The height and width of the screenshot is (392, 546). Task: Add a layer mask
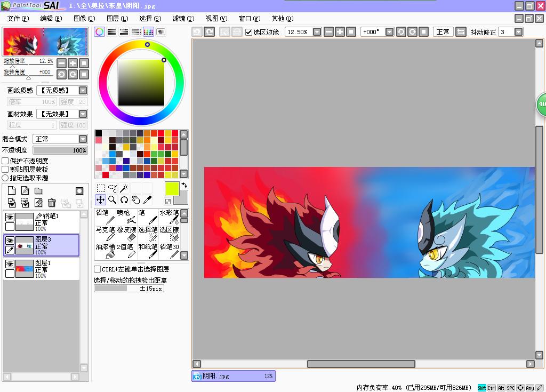[79, 190]
